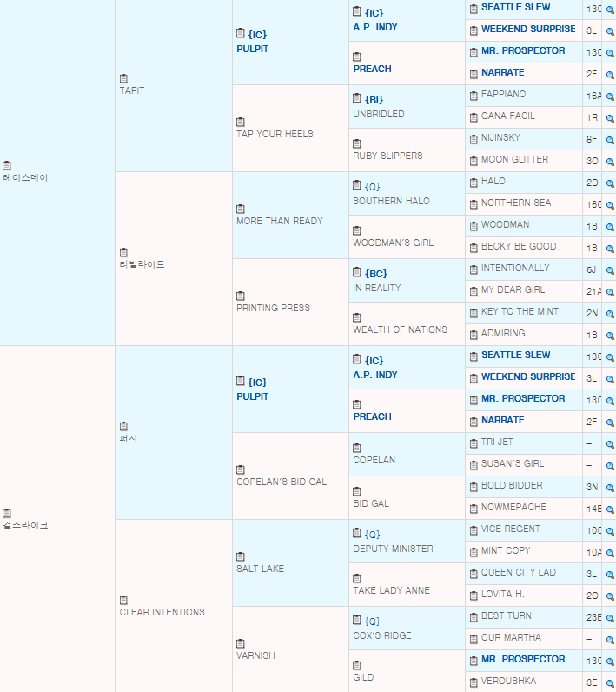This screenshot has width=616, height=692.
Task: Click the clipboard icon above PRINTING PRESS
Action: point(241,296)
